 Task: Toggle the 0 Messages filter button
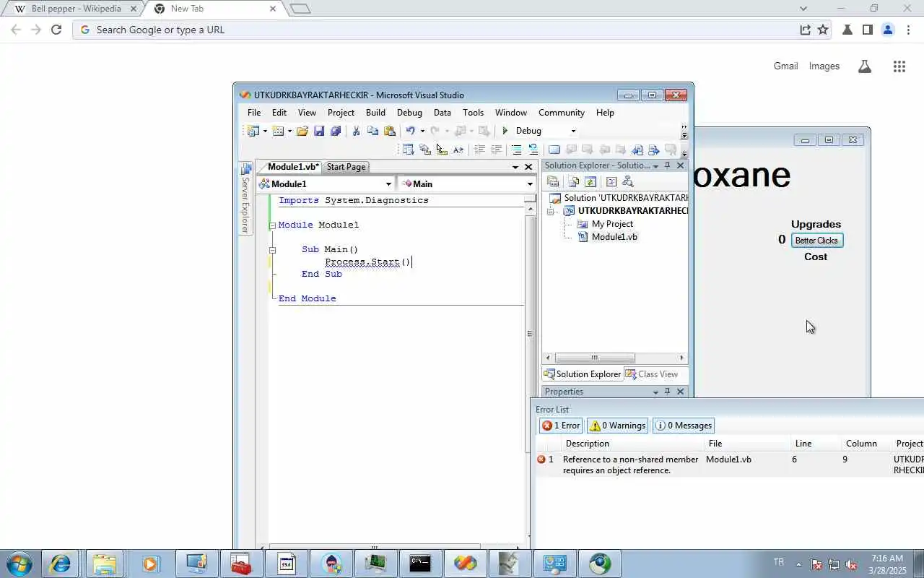coord(684,426)
